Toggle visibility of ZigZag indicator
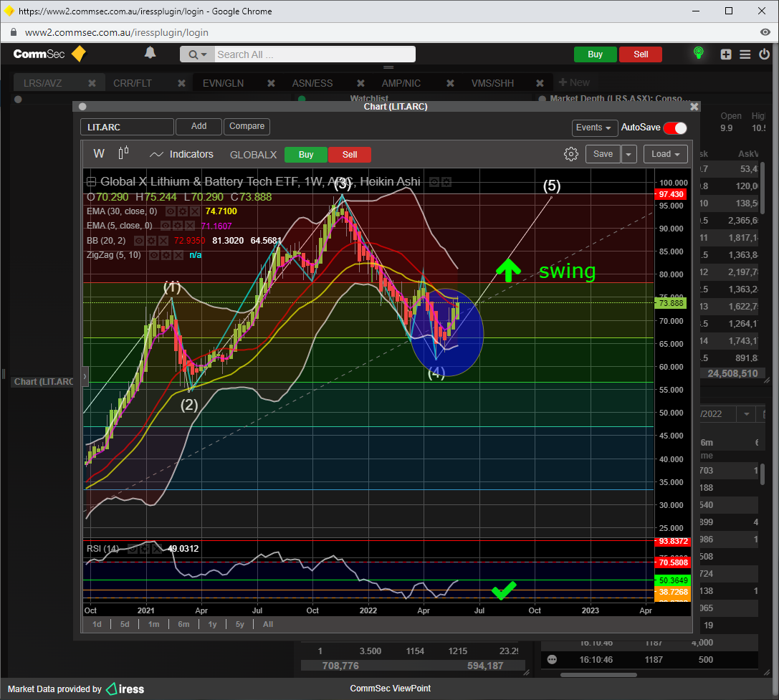 point(154,255)
